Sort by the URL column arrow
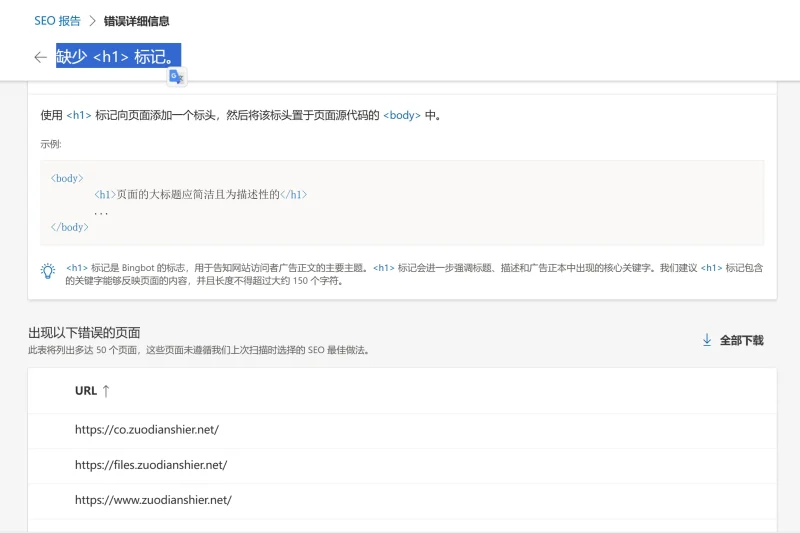800x533 pixels. pyautogui.click(x=106, y=391)
